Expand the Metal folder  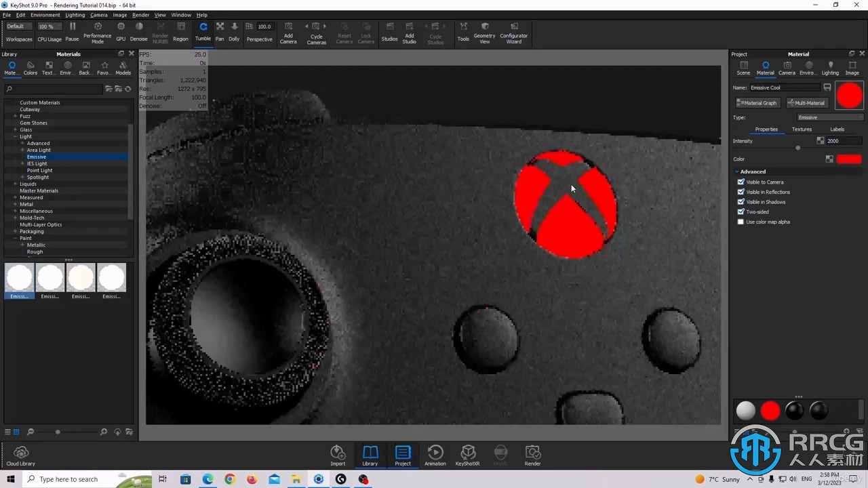tap(15, 204)
